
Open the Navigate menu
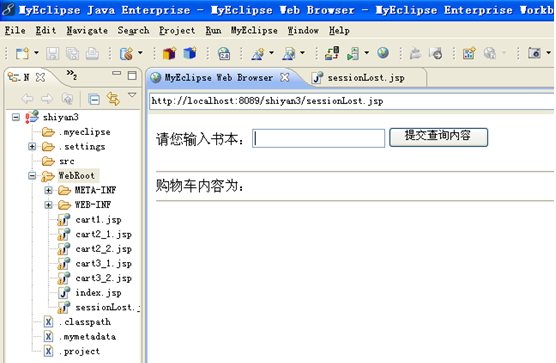tap(87, 31)
